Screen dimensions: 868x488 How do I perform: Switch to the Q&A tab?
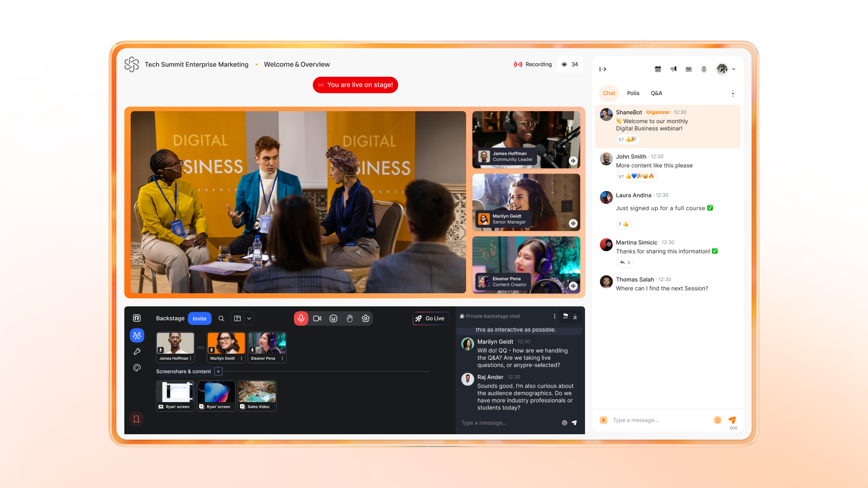point(656,94)
